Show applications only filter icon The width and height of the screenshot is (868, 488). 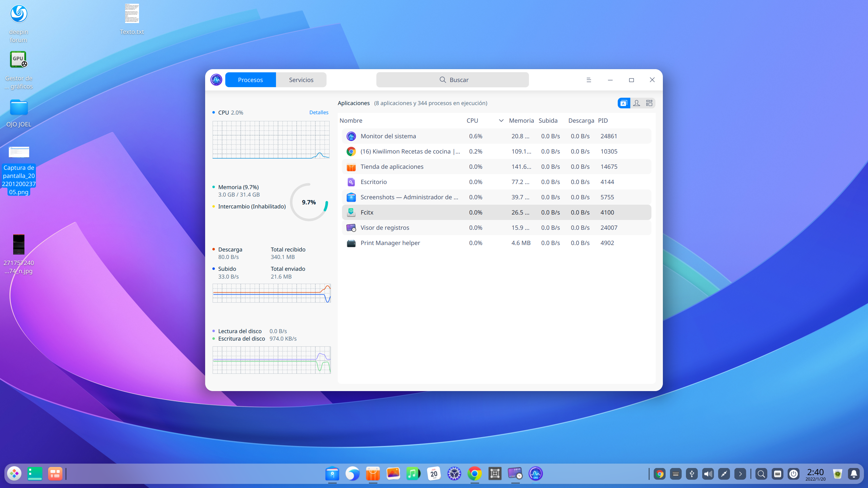[x=624, y=103]
